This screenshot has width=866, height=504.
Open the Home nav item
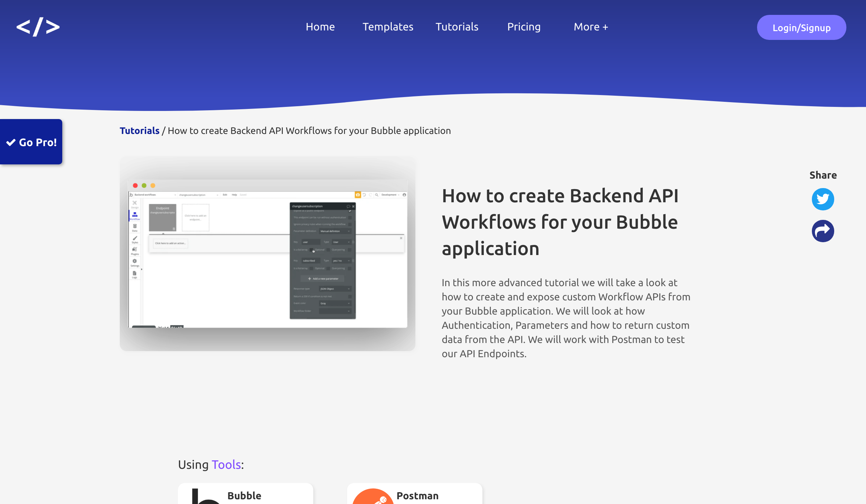click(320, 27)
